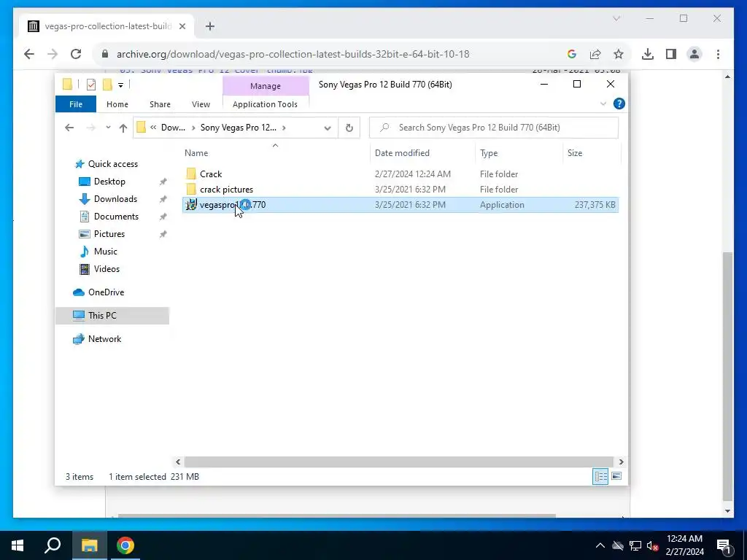This screenshot has width=747, height=560.
Task: Open address bar history dropdown
Action: [328, 128]
